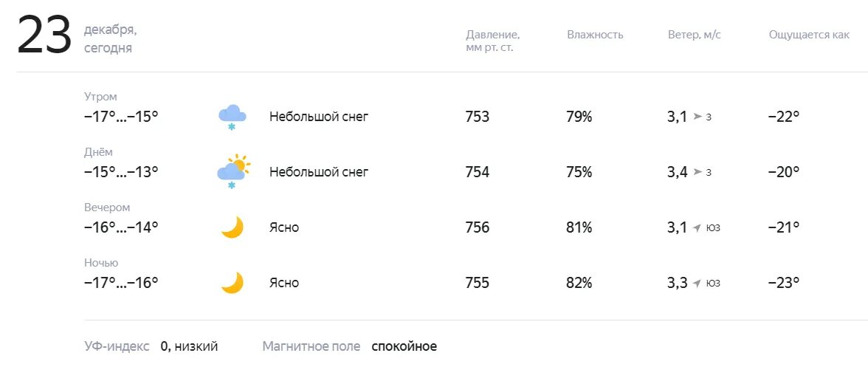Click the 'Магнитное поле' спокойное value
Screen dimensions: 868x367
point(404,346)
